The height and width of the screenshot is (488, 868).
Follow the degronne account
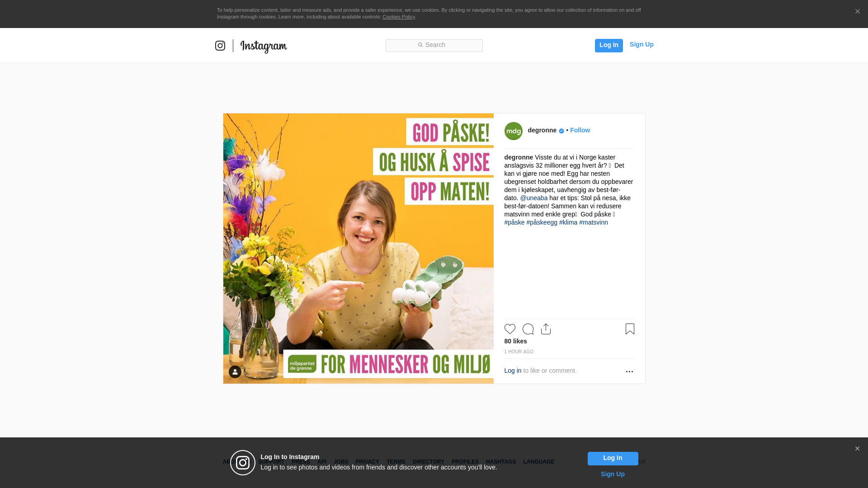tap(580, 130)
